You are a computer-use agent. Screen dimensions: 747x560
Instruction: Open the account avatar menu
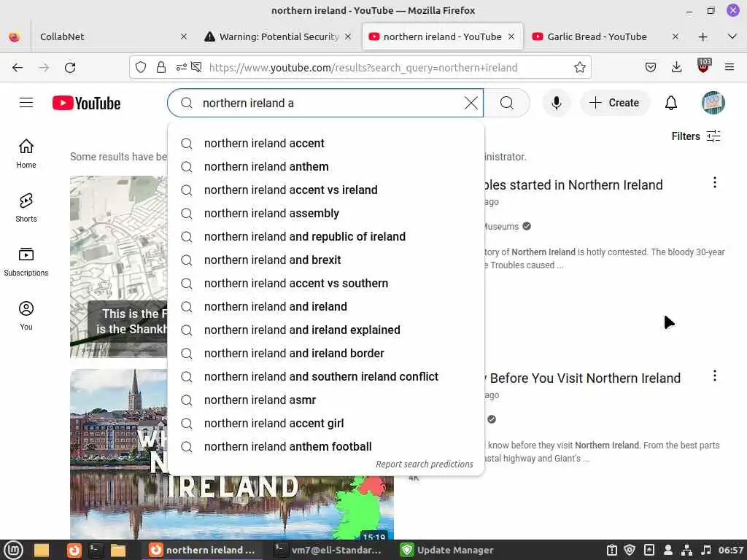click(713, 103)
